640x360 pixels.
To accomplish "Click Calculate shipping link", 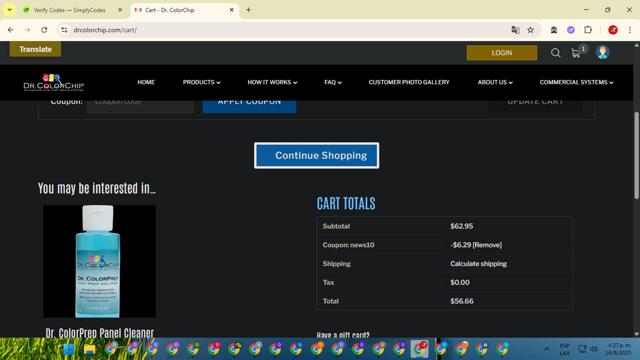I will tap(478, 264).
